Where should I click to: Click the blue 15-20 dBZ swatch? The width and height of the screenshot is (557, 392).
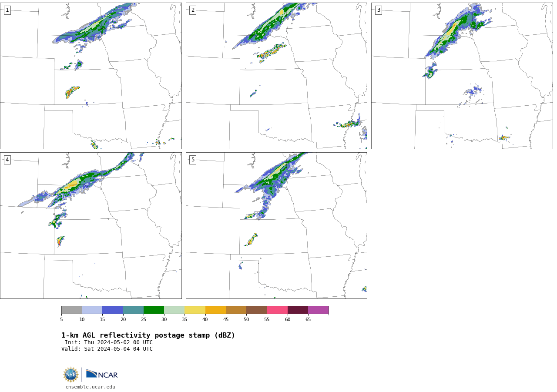(113, 310)
